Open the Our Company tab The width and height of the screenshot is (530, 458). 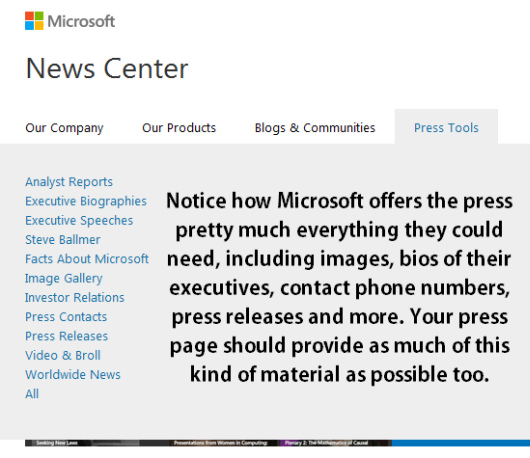click(64, 128)
